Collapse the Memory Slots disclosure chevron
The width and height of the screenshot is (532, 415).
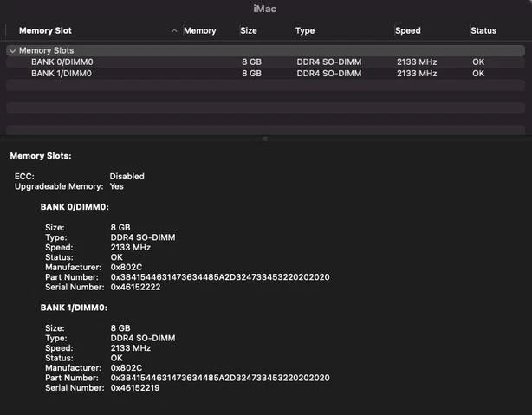point(12,51)
